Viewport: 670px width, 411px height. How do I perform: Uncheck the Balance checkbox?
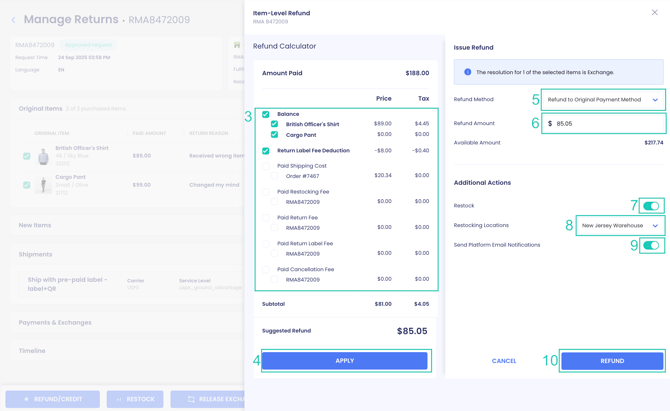[266, 114]
